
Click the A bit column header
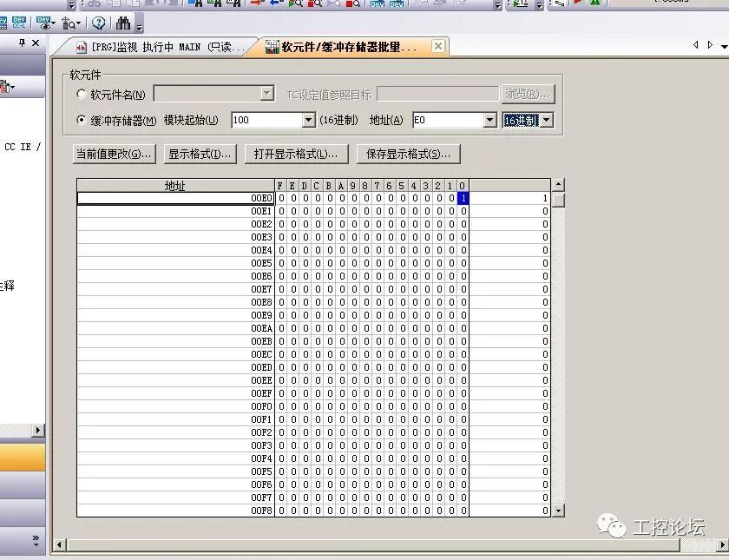pyautogui.click(x=342, y=186)
